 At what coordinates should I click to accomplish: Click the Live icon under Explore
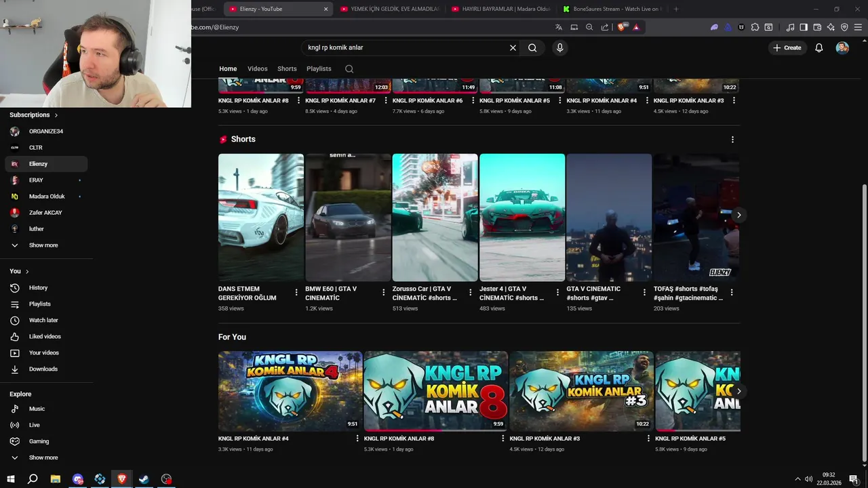pyautogui.click(x=15, y=425)
